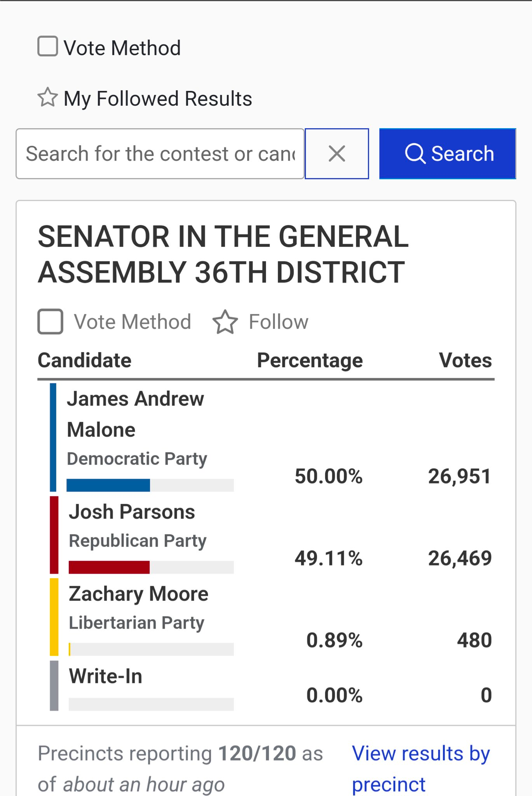This screenshot has width=532, height=796.
Task: Clear the search box with the X icon
Action: coord(337,154)
